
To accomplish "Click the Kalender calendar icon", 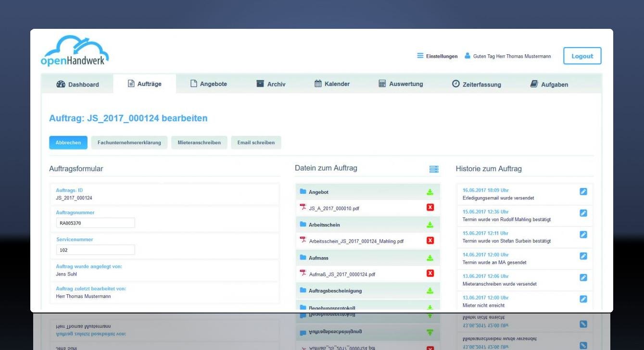I will click(x=318, y=84).
